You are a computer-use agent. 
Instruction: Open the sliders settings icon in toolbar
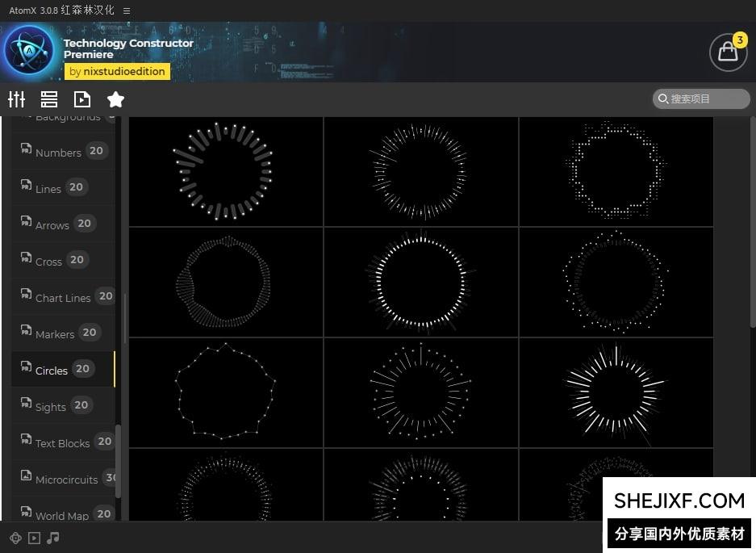(17, 99)
